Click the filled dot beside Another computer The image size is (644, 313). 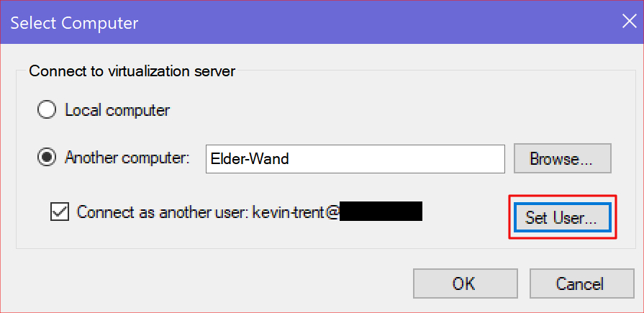click(x=47, y=158)
